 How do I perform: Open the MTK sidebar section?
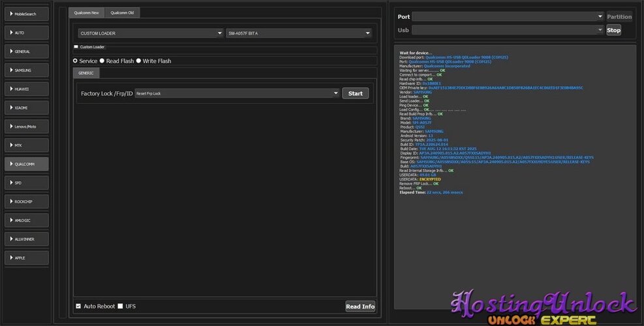(x=26, y=145)
